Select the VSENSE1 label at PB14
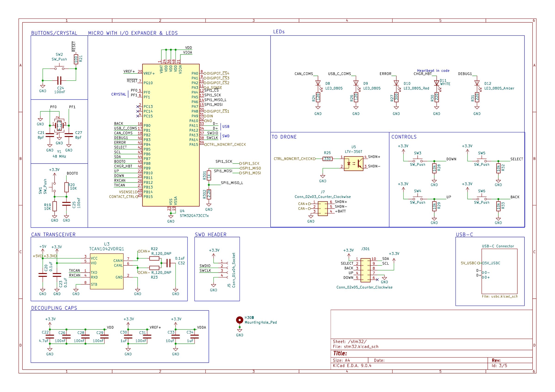The height and width of the screenshot is (392, 555). 128,192
